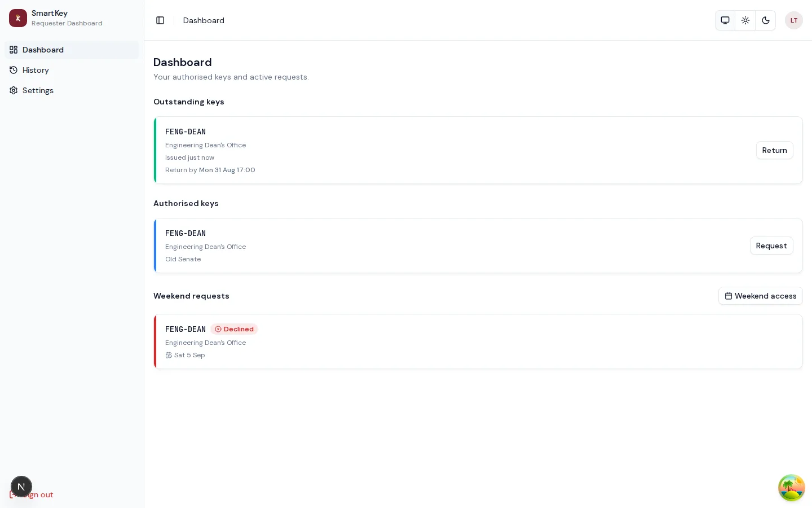Click the Dashboard grid icon
Screen dimensions: 812x508
point(14,50)
